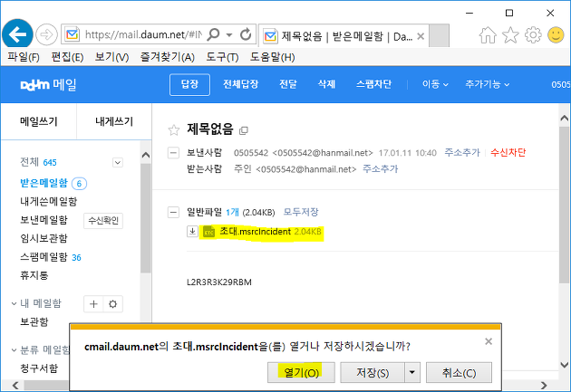Open browser Tools gear icon
Viewport: 571px width, 392px height.
(x=533, y=35)
